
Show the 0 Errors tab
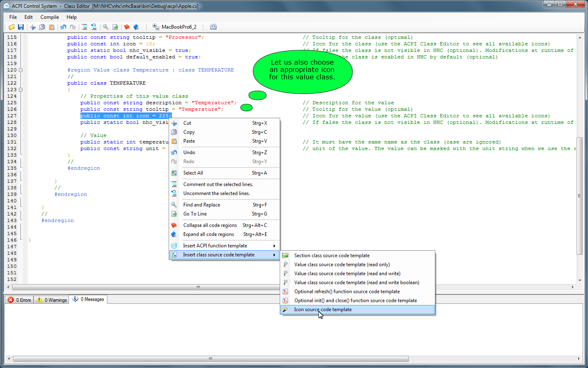click(20, 300)
